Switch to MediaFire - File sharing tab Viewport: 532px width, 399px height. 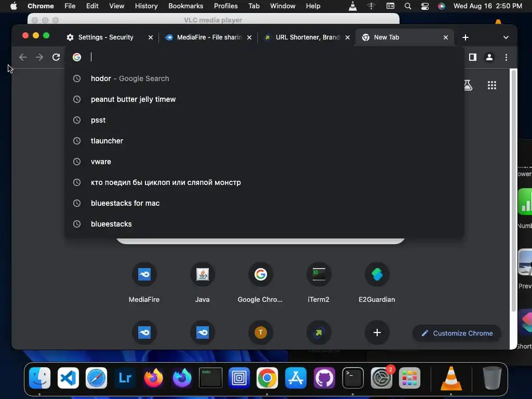(x=208, y=37)
